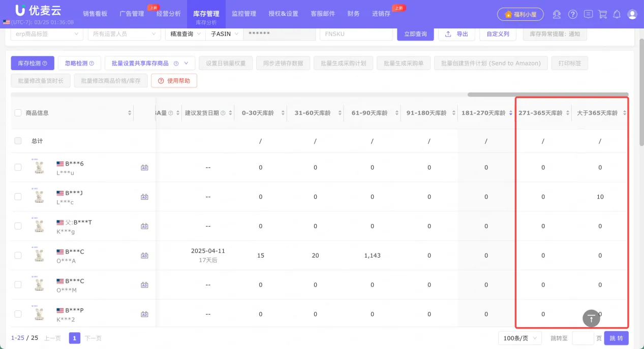
Task: Click the 福利小屋 button
Action: pyautogui.click(x=520, y=14)
